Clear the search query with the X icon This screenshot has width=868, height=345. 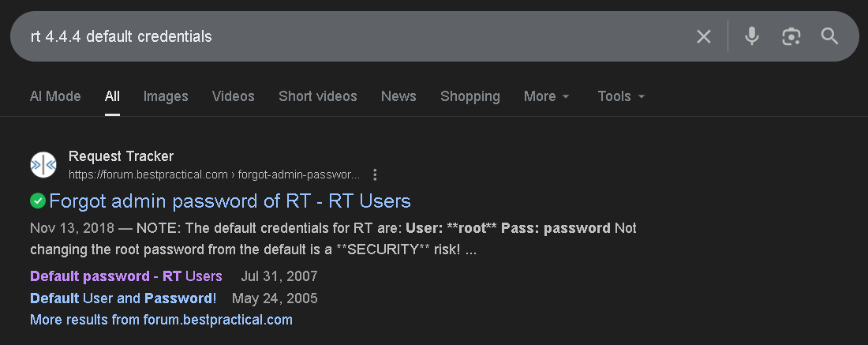coord(703,36)
